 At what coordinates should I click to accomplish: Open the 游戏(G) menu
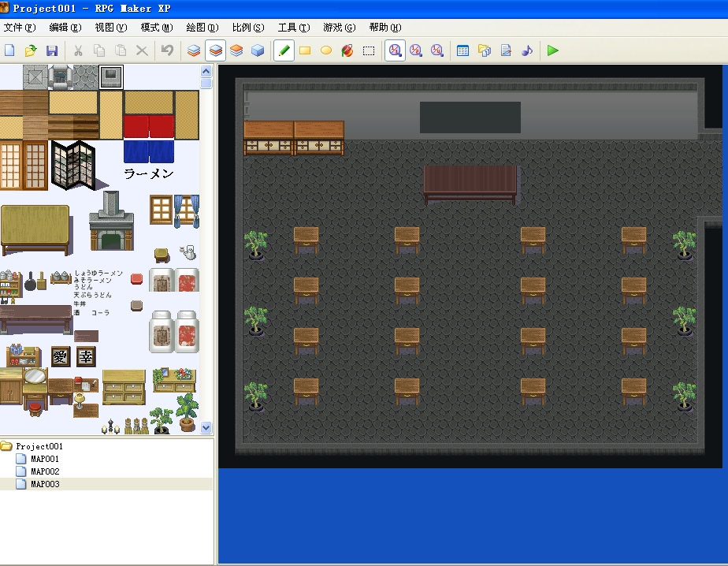[x=340, y=28]
